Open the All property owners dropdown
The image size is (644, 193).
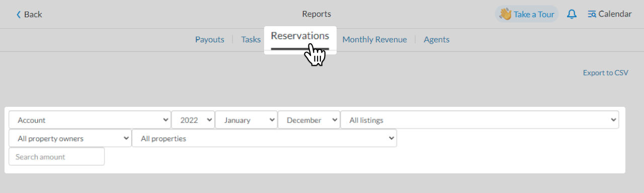pyautogui.click(x=70, y=138)
